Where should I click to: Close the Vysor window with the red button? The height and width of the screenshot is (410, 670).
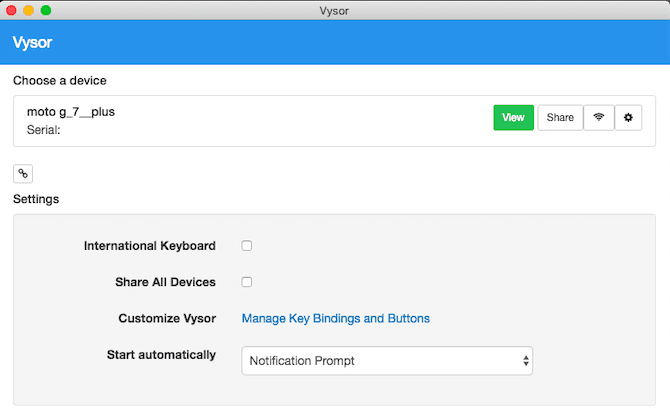(10, 10)
